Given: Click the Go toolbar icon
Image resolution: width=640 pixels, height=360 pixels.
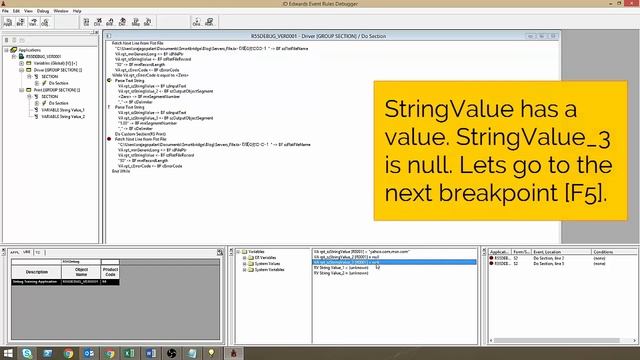Looking at the screenshot, I should 86,22.
